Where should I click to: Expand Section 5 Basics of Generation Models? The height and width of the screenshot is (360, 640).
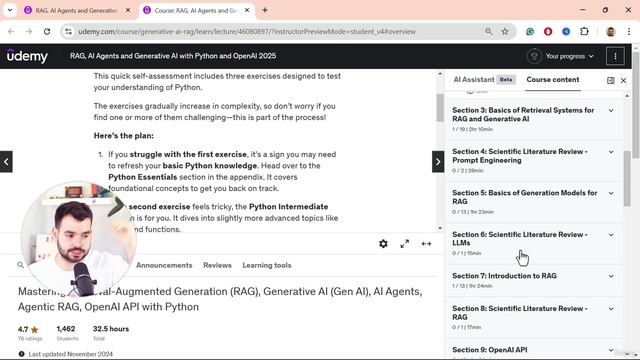(611, 193)
